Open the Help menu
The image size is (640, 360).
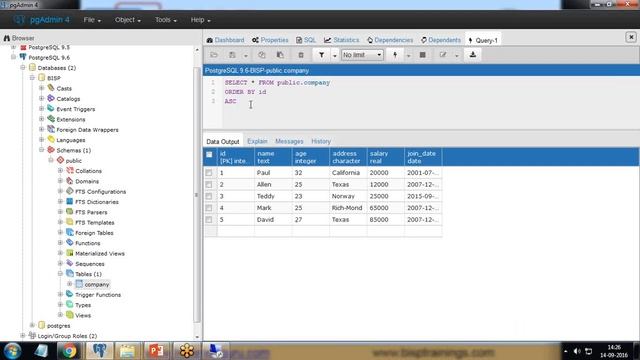point(200,20)
